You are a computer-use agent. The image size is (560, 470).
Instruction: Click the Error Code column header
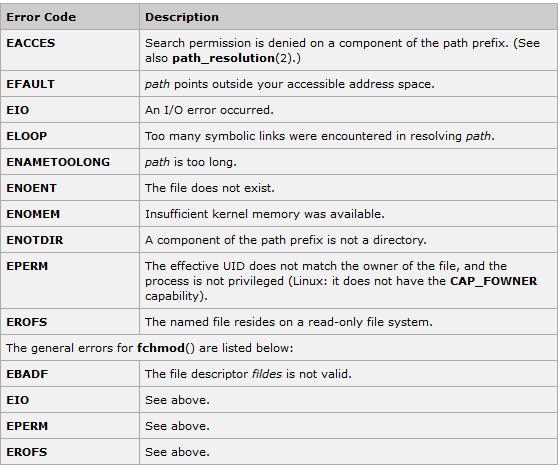[41, 17]
